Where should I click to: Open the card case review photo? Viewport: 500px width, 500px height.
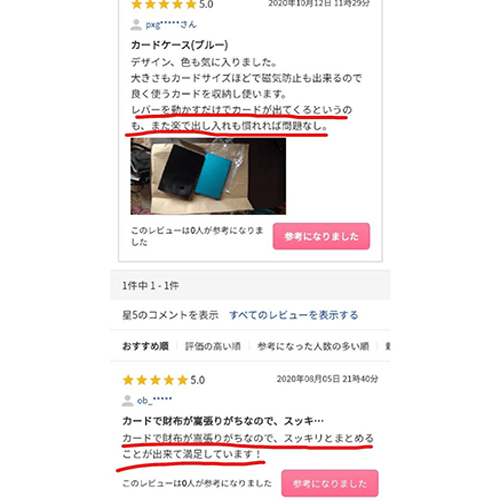click(208, 176)
